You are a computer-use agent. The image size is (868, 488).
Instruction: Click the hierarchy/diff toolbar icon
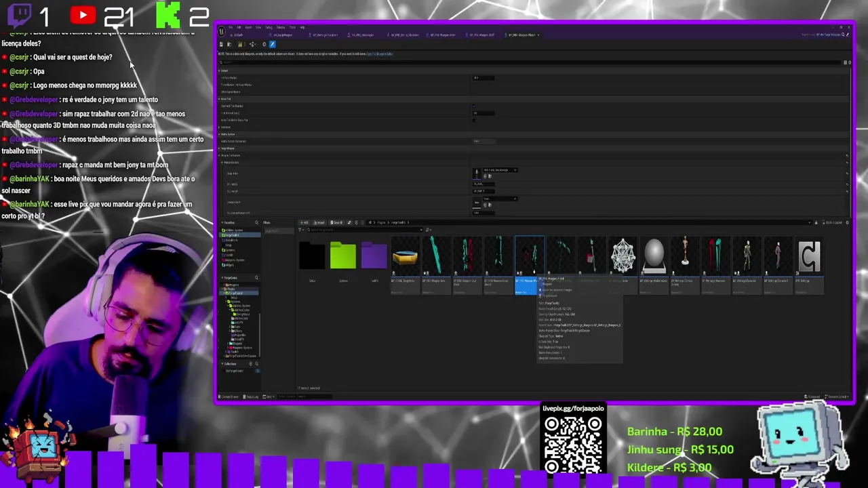[252, 44]
